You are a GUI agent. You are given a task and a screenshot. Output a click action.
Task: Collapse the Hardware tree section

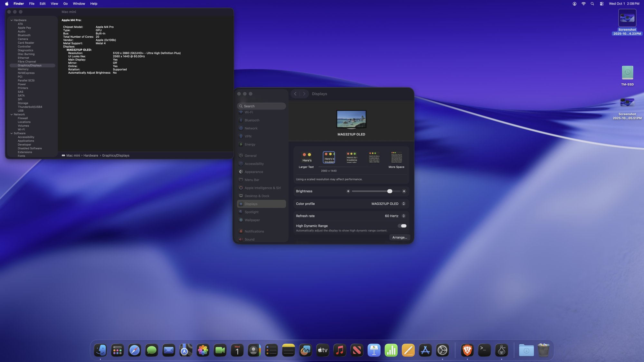tap(12, 20)
